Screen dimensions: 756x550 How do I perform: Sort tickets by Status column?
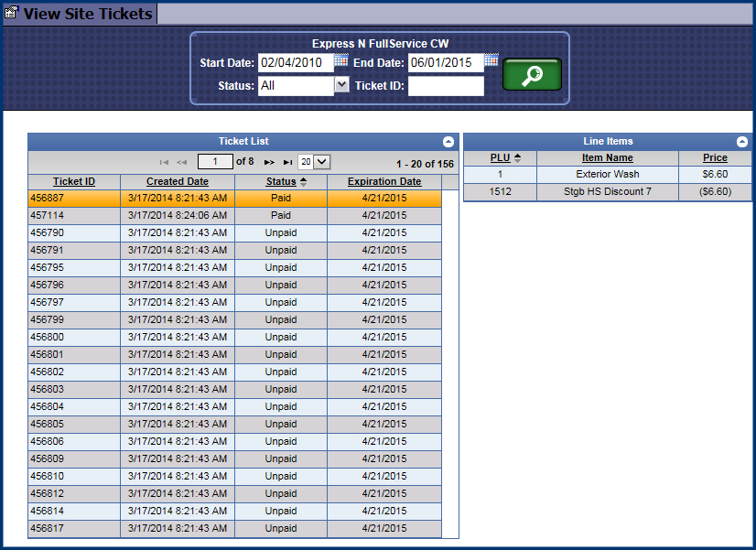(281, 182)
